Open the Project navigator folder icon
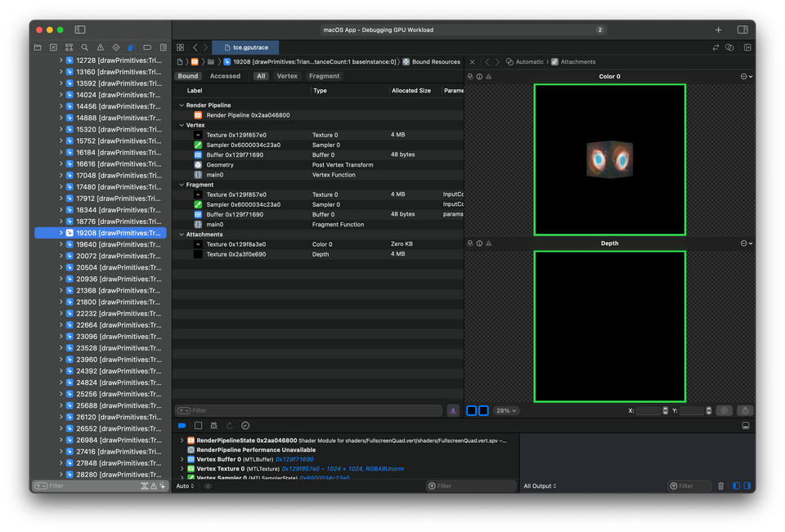The width and height of the screenshot is (785, 532). pos(38,47)
